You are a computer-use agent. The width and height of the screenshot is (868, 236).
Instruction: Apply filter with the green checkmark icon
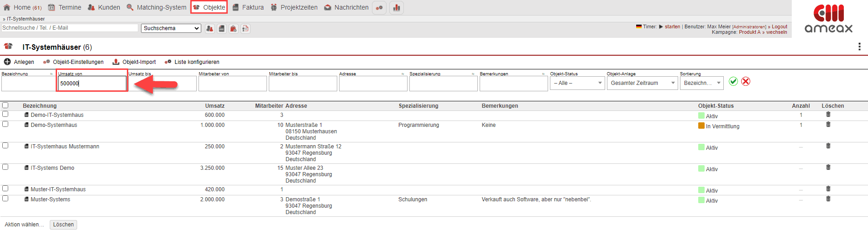733,81
